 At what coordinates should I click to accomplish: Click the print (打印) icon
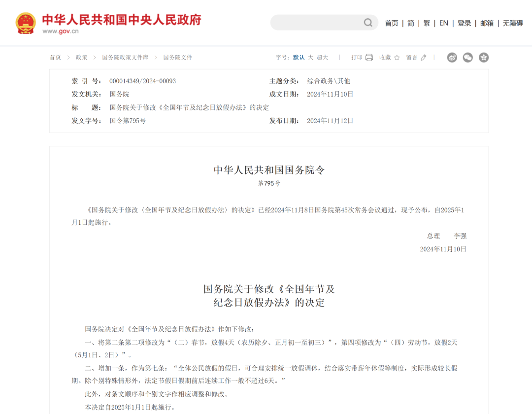click(x=368, y=57)
